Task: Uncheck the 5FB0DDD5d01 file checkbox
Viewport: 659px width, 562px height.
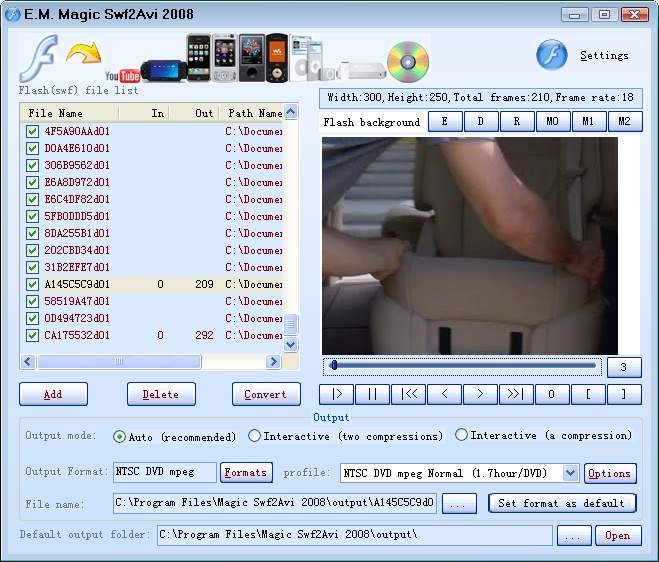Action: coord(32,216)
